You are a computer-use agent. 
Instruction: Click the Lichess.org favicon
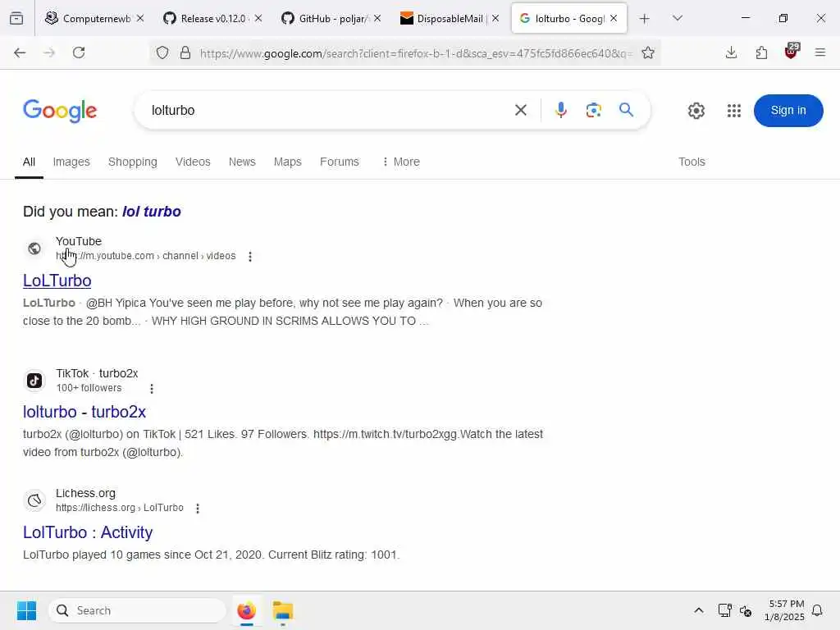coord(34,500)
